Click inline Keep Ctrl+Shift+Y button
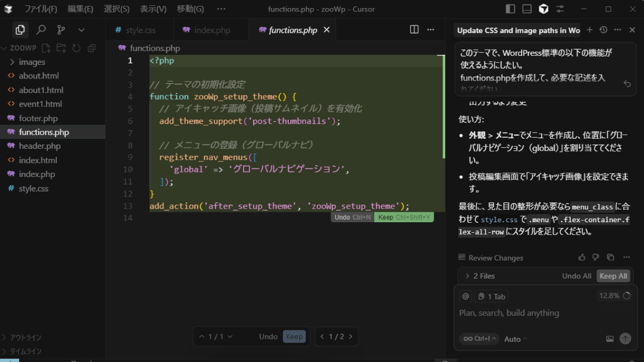 click(404, 217)
